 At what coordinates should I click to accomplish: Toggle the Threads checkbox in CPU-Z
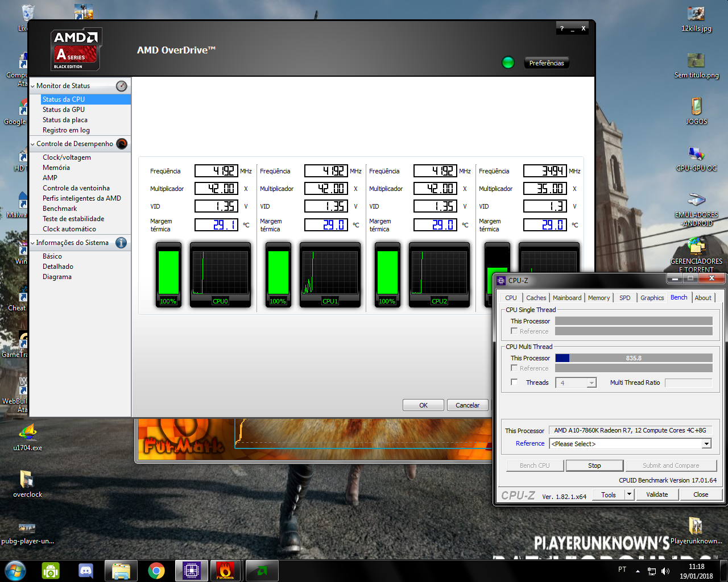[514, 382]
